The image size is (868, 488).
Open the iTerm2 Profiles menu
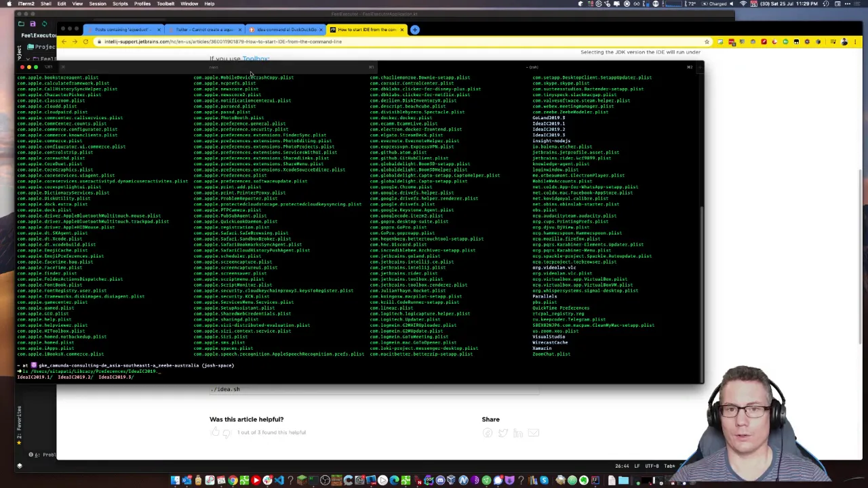pos(142,4)
